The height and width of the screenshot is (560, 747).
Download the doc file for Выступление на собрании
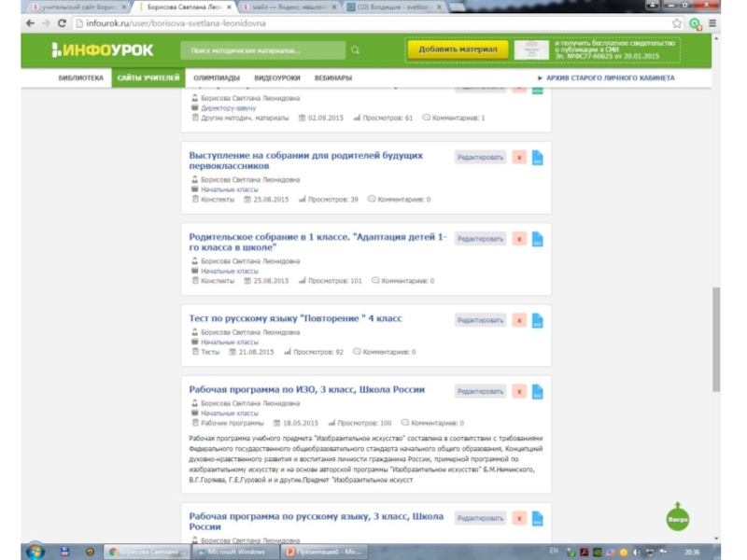[538, 158]
